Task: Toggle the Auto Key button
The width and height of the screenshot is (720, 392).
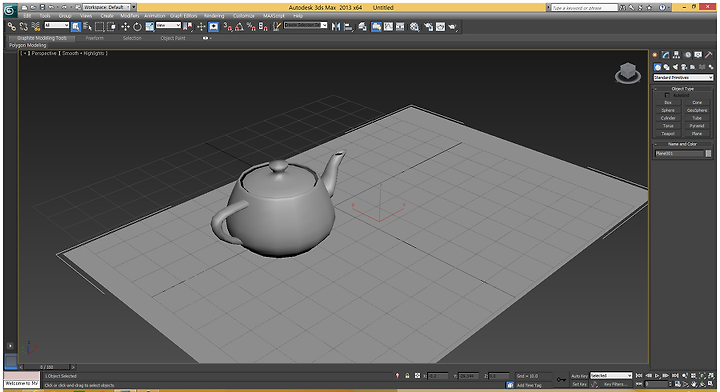Action: pos(579,376)
